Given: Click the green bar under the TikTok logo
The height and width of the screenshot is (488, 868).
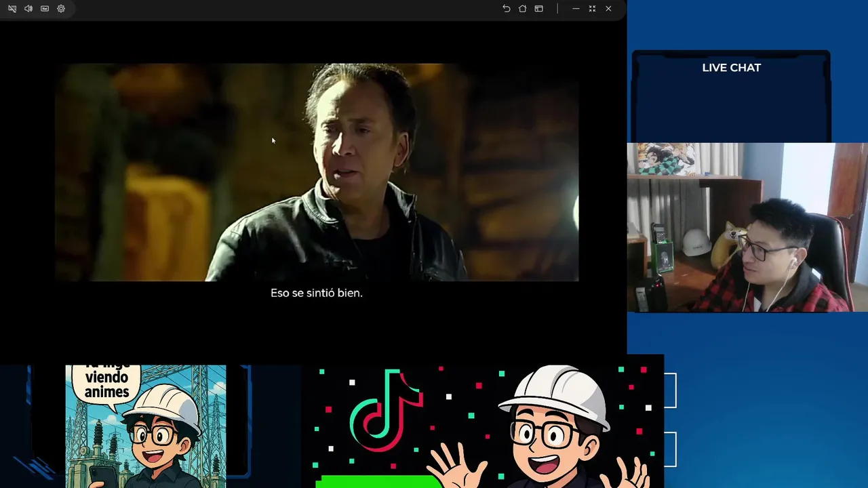Looking at the screenshot, I should (378, 482).
